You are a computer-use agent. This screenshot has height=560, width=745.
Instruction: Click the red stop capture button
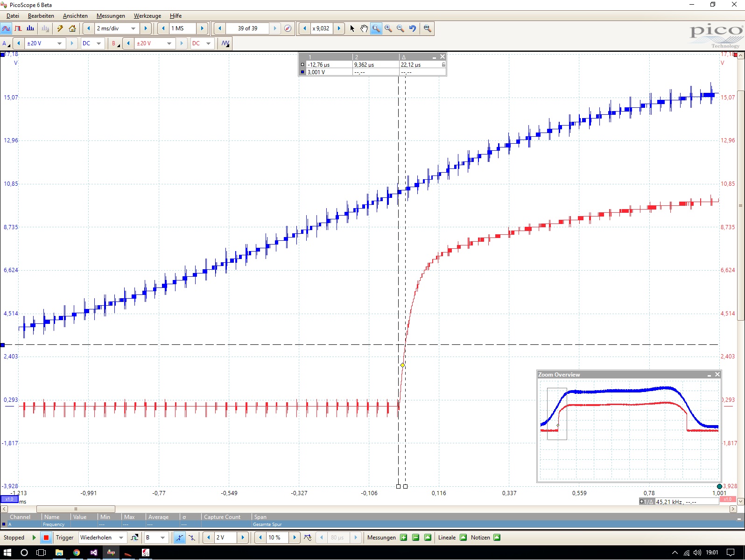[x=46, y=538]
